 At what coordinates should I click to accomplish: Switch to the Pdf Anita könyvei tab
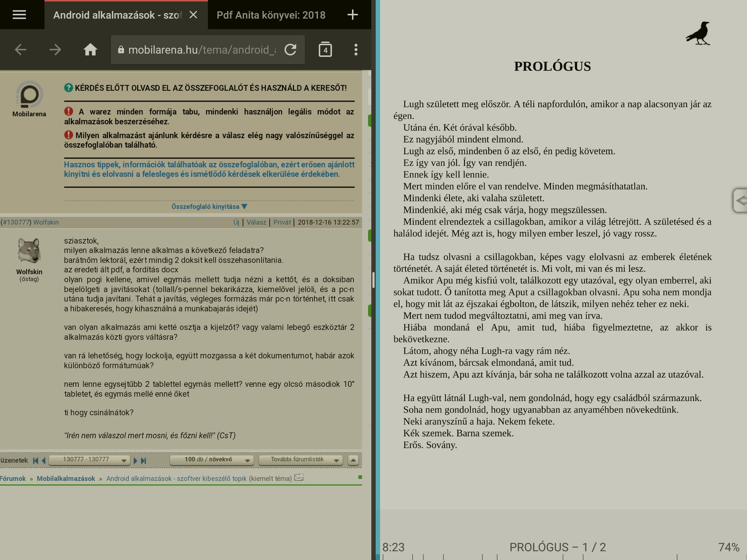point(271,15)
